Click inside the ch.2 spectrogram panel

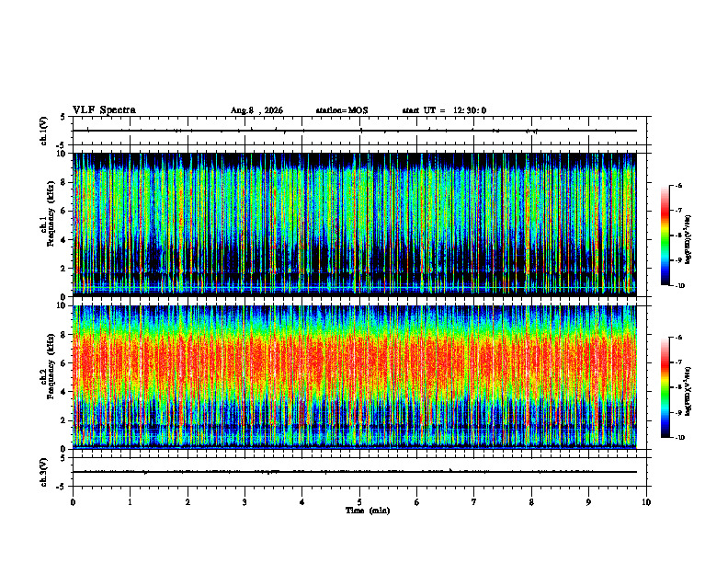pos(354,377)
